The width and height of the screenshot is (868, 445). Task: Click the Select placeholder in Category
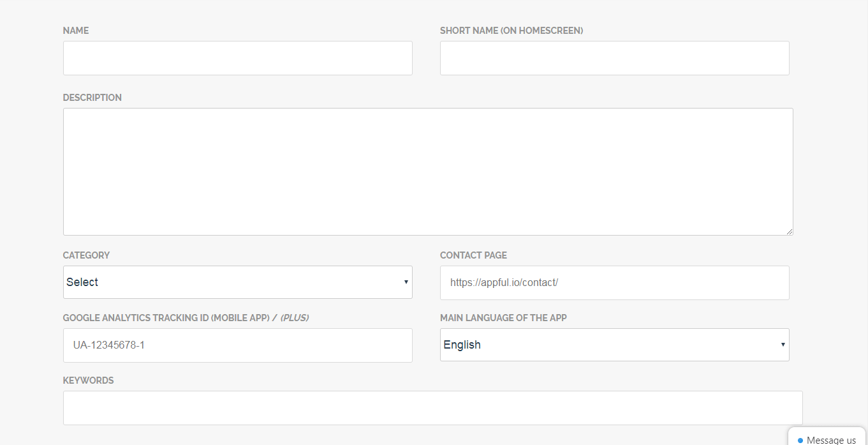click(82, 282)
